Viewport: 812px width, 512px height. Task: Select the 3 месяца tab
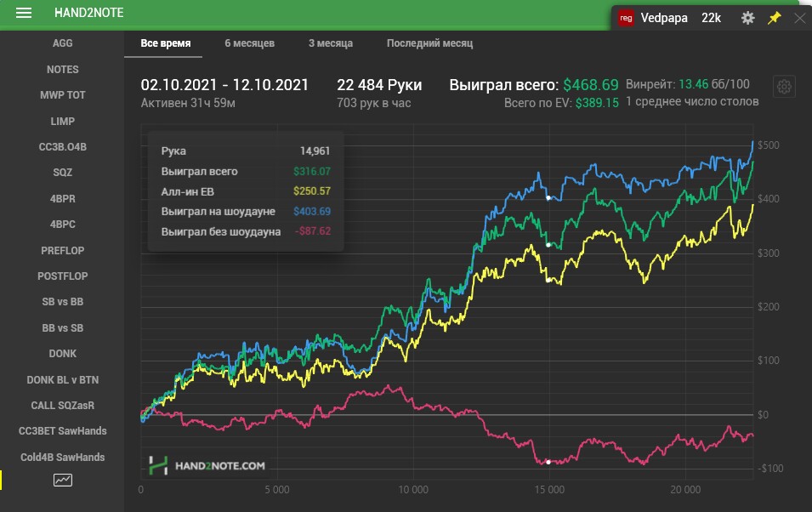point(330,43)
